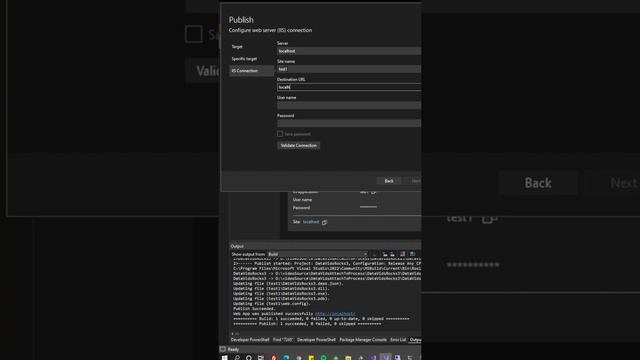
Task: Clear all text in Output window
Action: (402, 254)
